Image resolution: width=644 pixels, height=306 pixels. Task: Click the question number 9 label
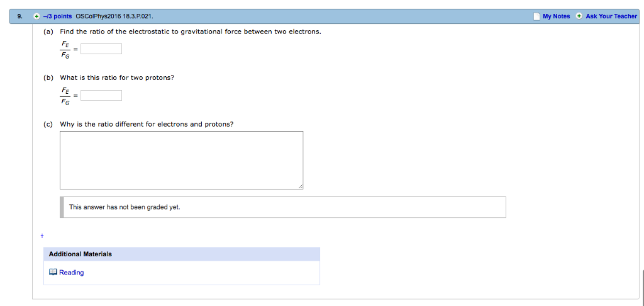pyautogui.click(x=21, y=16)
